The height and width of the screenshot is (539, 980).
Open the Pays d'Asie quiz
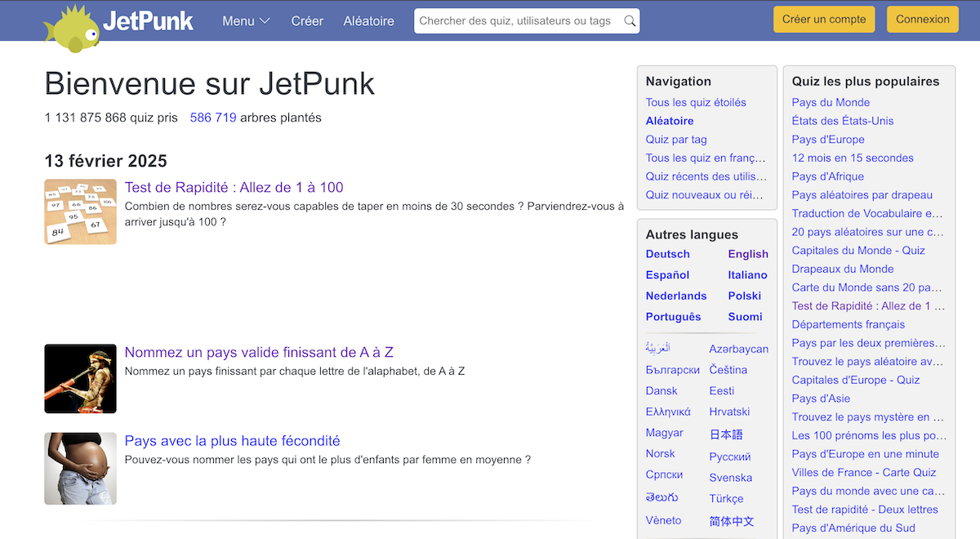[x=821, y=399]
